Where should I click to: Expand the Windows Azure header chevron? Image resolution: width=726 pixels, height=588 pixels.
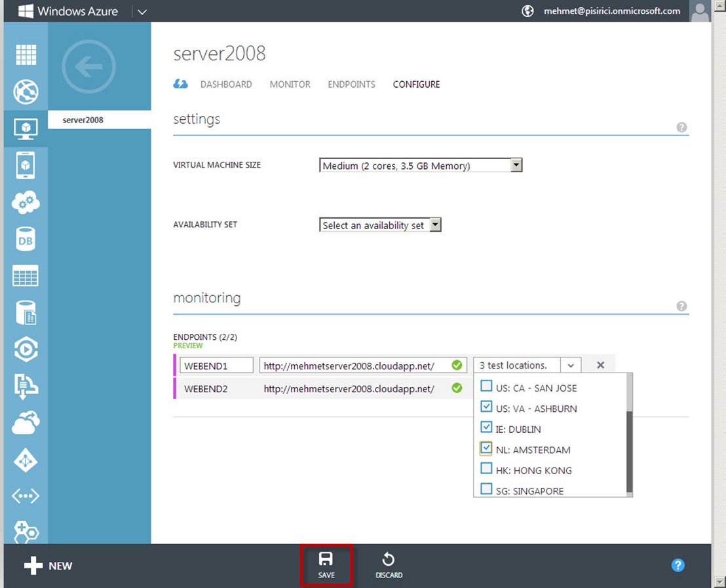click(x=142, y=12)
